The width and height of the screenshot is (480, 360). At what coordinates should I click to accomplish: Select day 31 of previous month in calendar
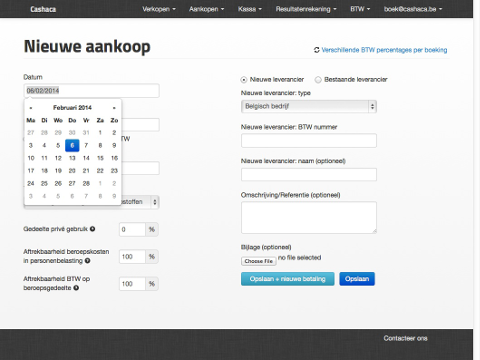[86, 133]
